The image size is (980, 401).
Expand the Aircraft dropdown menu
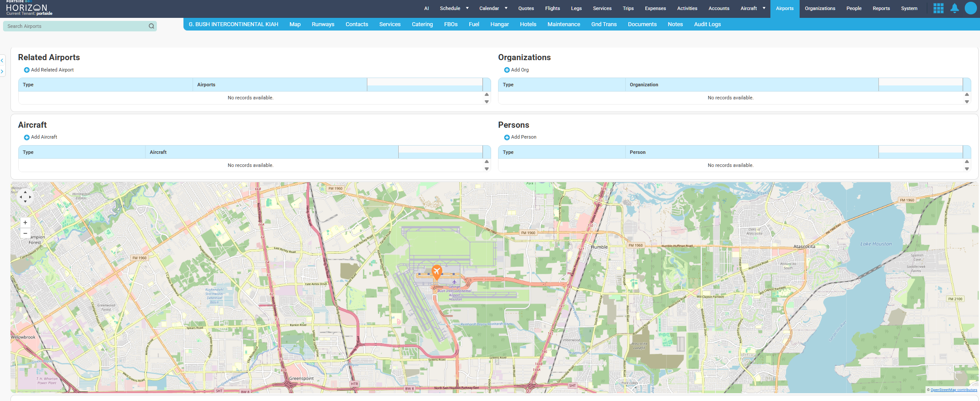pyautogui.click(x=764, y=8)
